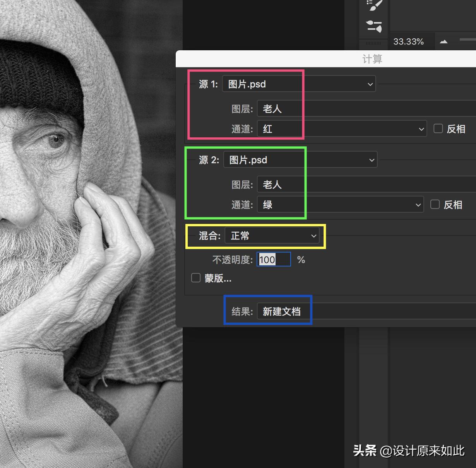
Task: Click the 计算 dialog title bar
Action: pyautogui.click(x=372, y=59)
